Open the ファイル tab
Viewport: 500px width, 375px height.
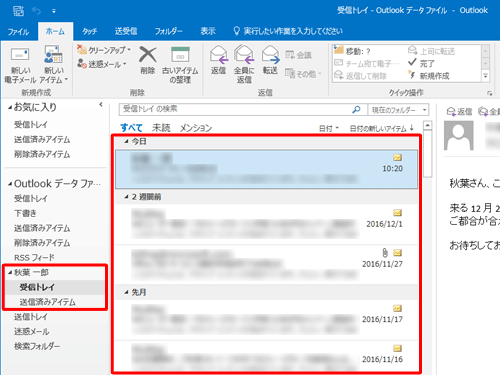point(18,32)
